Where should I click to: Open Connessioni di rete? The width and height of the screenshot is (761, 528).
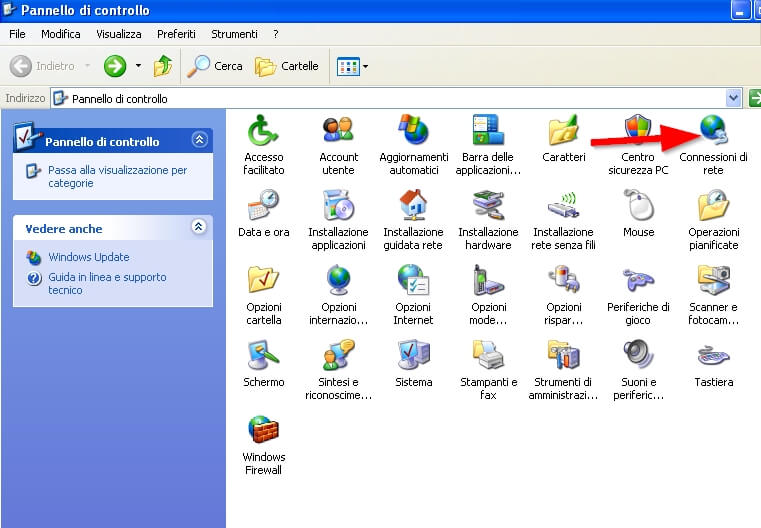click(713, 144)
